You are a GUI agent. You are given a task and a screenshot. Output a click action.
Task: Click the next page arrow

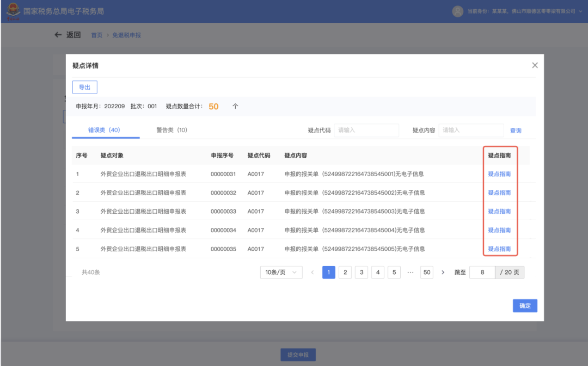pos(443,272)
